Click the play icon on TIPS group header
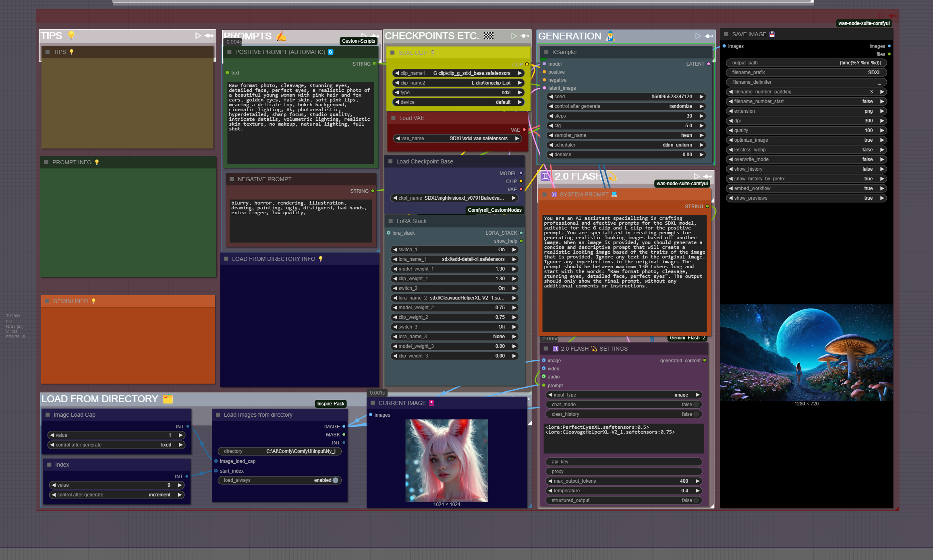The height and width of the screenshot is (560, 933). point(198,36)
